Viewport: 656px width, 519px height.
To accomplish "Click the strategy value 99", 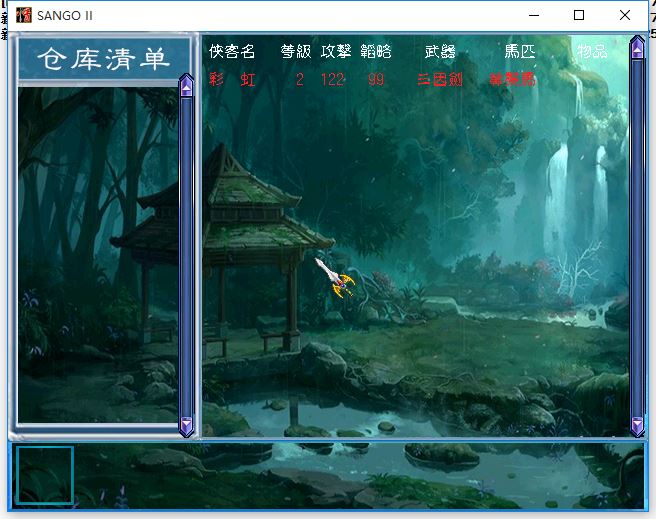I will coord(376,79).
